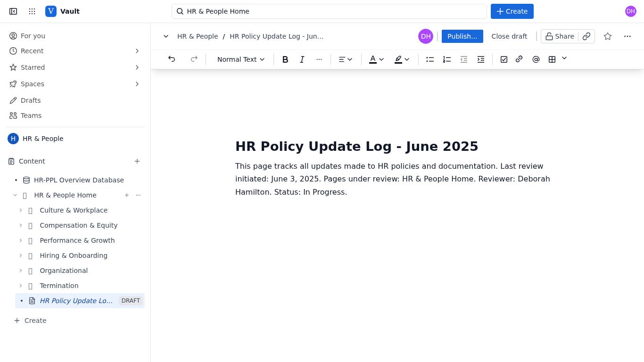Insert an @ mention
644x362 pixels.
click(536, 59)
